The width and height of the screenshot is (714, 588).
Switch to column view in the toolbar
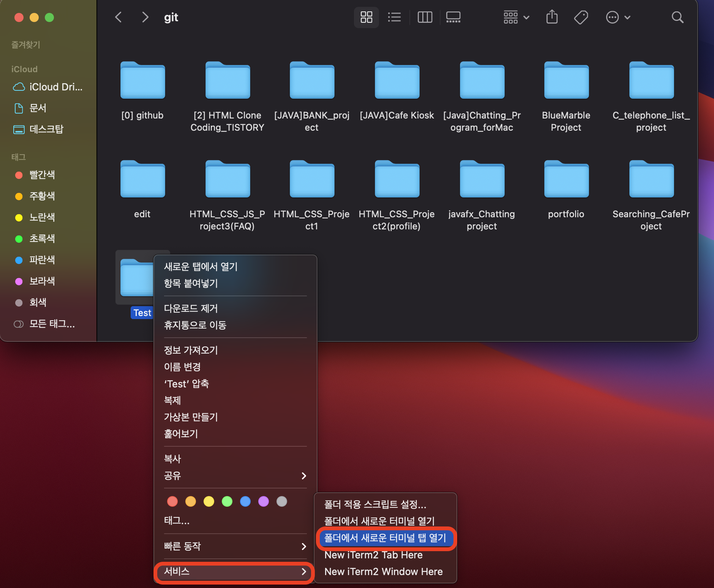point(425,17)
